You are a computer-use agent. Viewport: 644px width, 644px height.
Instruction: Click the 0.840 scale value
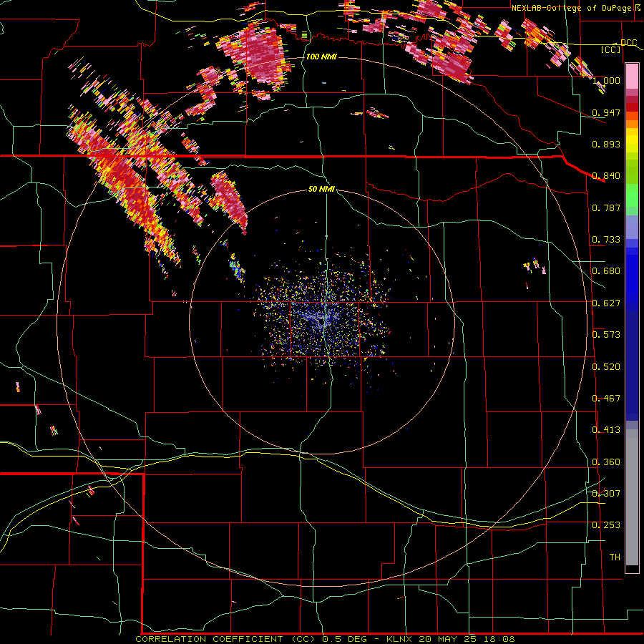click(x=606, y=176)
